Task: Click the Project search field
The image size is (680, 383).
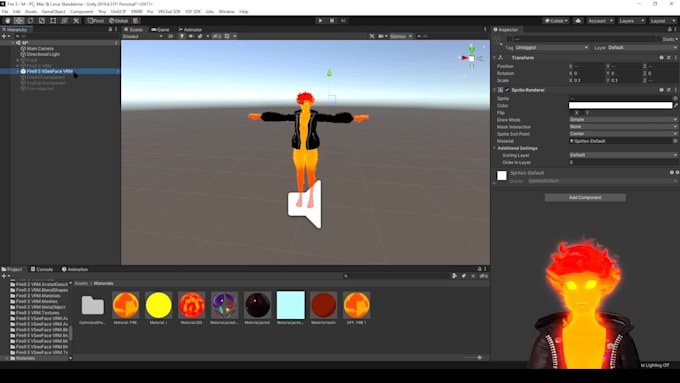Action: point(397,276)
